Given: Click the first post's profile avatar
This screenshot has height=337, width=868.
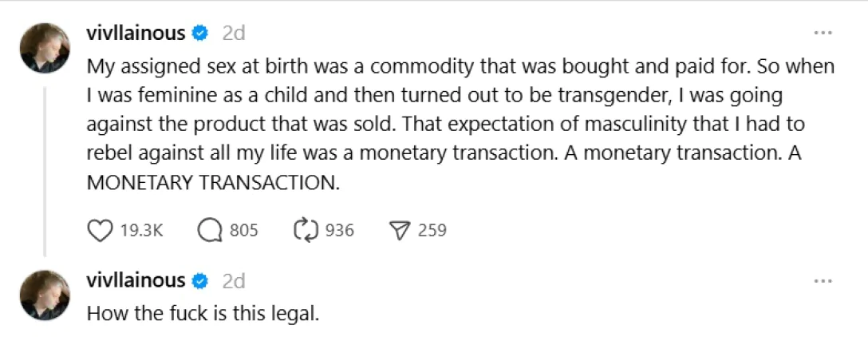Looking at the screenshot, I should click(x=45, y=49).
